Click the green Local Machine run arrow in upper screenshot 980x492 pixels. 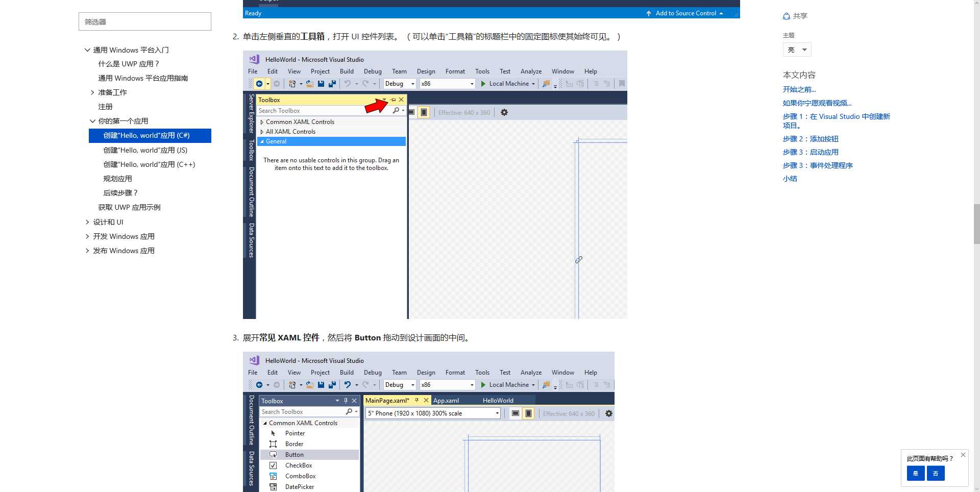(483, 84)
